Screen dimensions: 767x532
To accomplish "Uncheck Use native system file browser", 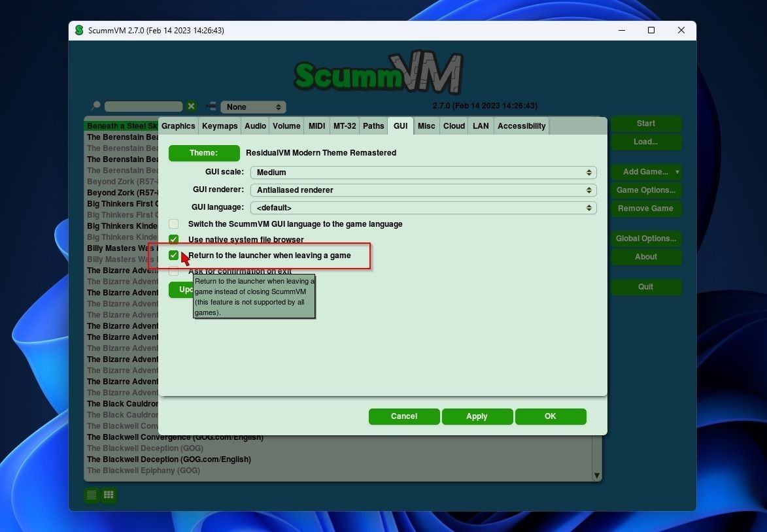I will pyautogui.click(x=174, y=240).
